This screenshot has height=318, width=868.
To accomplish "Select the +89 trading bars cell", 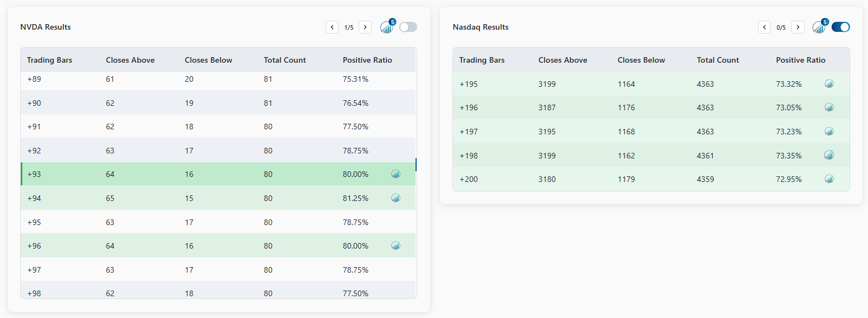I will [x=34, y=79].
